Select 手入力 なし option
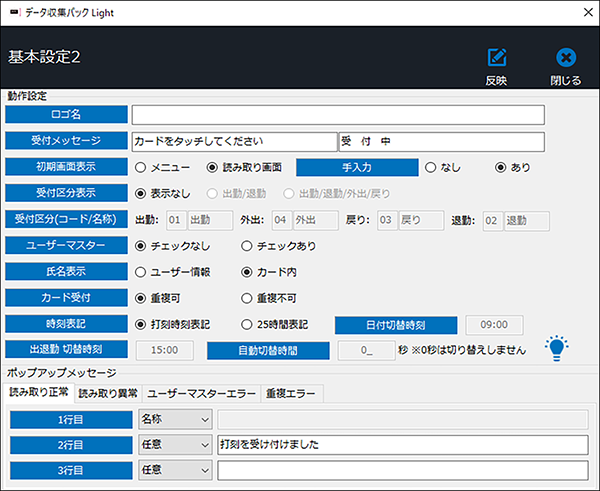 click(x=430, y=167)
